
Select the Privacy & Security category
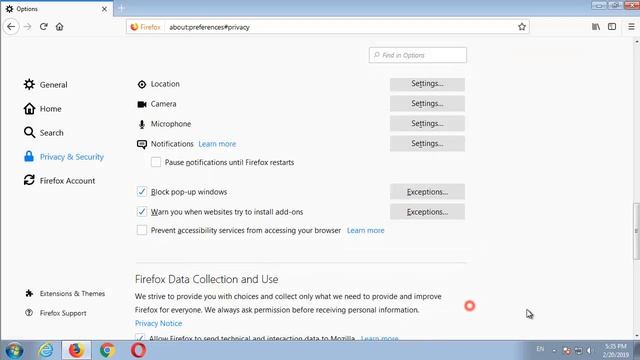click(x=64, y=157)
